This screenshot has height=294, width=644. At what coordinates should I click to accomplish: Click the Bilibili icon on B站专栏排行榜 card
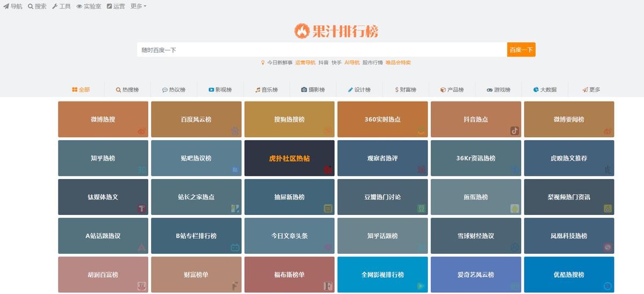click(235, 247)
